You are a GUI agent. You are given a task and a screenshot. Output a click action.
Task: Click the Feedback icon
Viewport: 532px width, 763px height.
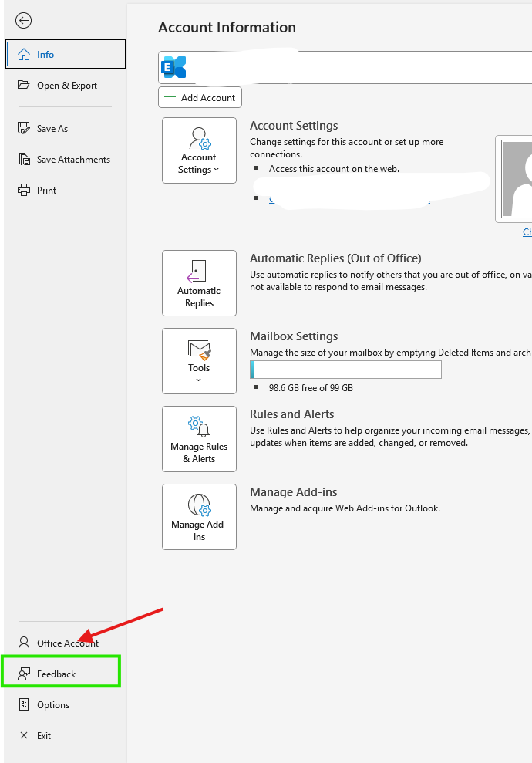(x=24, y=674)
